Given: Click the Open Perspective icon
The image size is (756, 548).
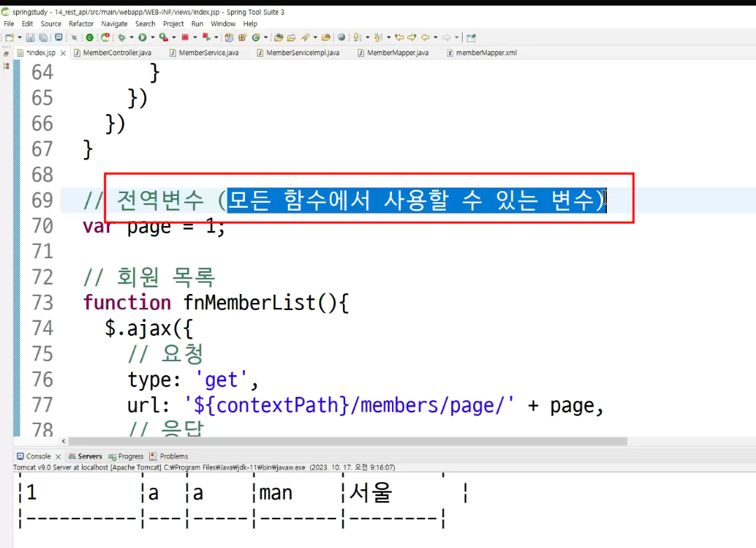Looking at the screenshot, I should point(471,38).
